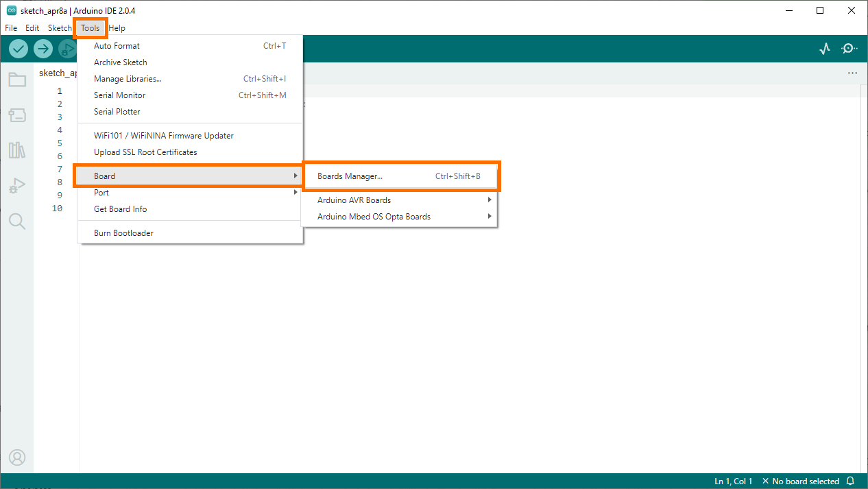This screenshot has width=868, height=489.
Task: Click the Sketchbook folder icon
Action: point(17,79)
